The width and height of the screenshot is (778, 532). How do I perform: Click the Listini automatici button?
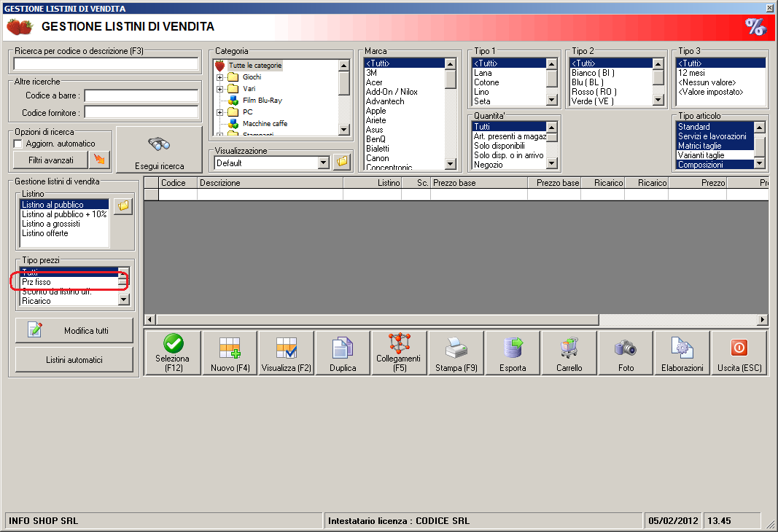[74, 359]
